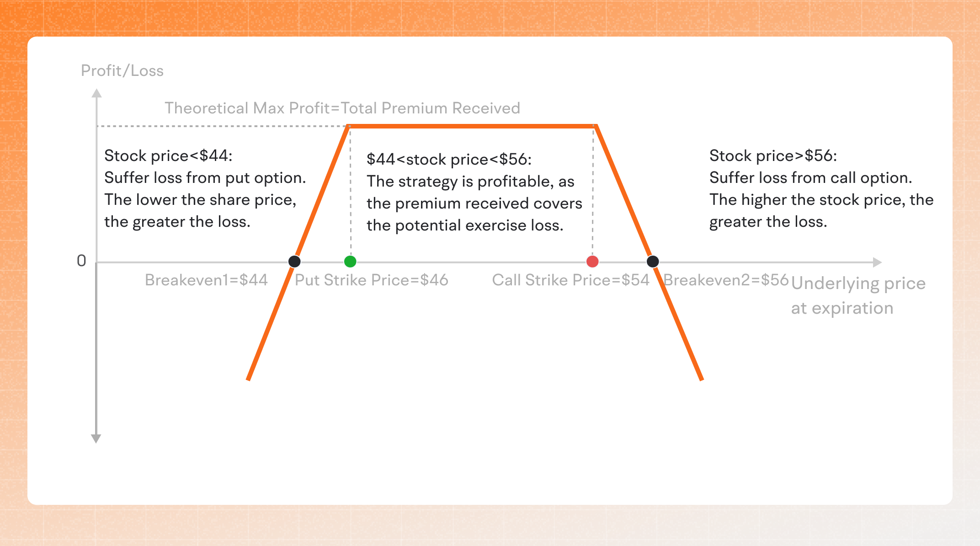Viewport: 980px width, 546px height.
Task: Click the "Profit/Loss" axis title
Action: pyautogui.click(x=122, y=71)
